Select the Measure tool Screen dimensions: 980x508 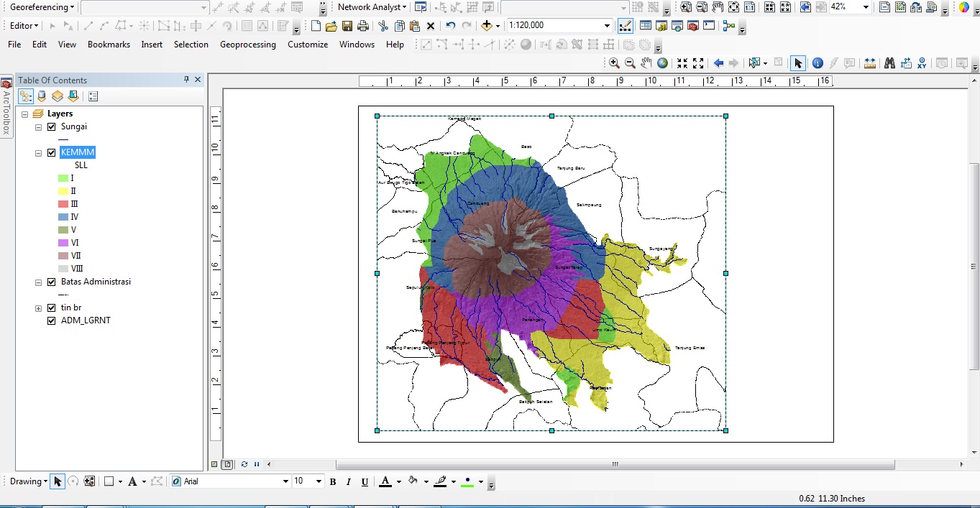[x=869, y=63]
